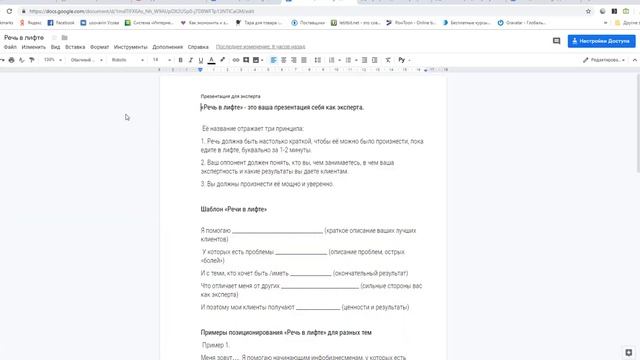This screenshot has height=360, width=640.
Task: Open the Файл menu
Action: (x=10, y=47)
